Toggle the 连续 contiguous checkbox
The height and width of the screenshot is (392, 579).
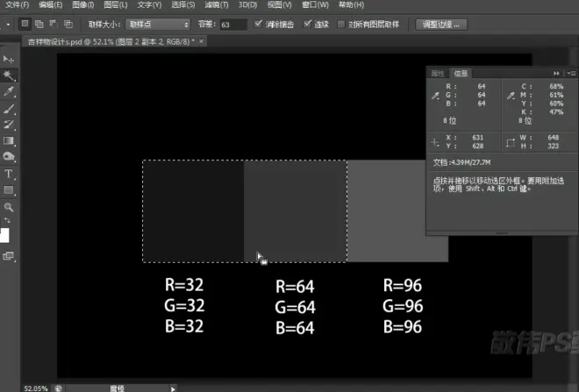point(307,25)
